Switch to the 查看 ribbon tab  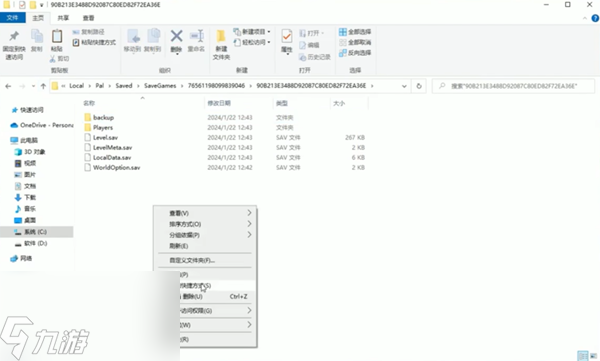point(88,18)
